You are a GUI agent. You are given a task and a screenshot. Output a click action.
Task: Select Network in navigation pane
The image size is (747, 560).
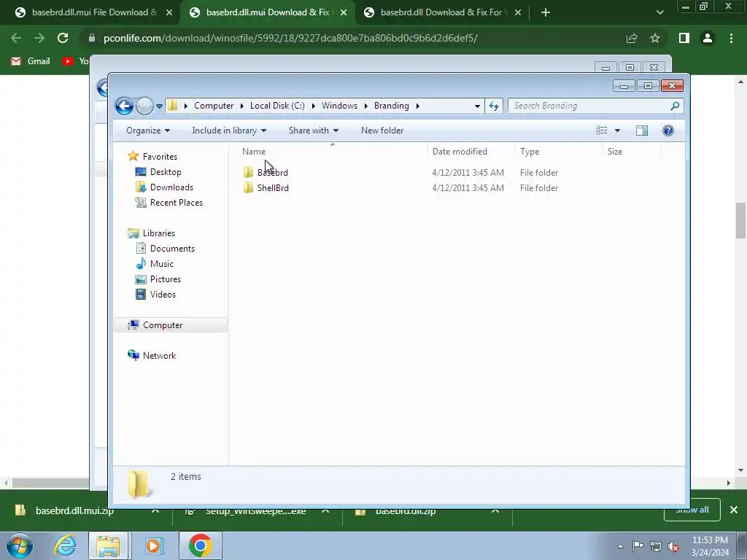(159, 356)
